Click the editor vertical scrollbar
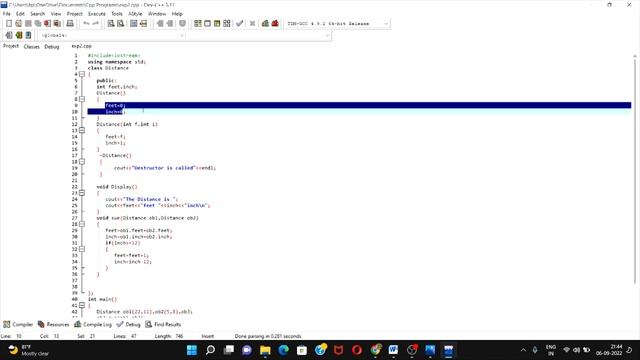Image resolution: width=640 pixels, height=360 pixels. pyautogui.click(x=635, y=171)
